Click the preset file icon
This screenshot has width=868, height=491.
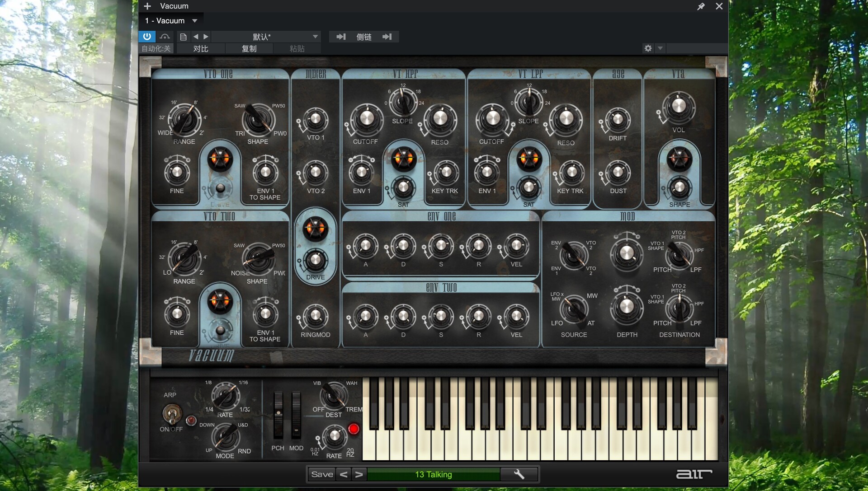point(183,37)
